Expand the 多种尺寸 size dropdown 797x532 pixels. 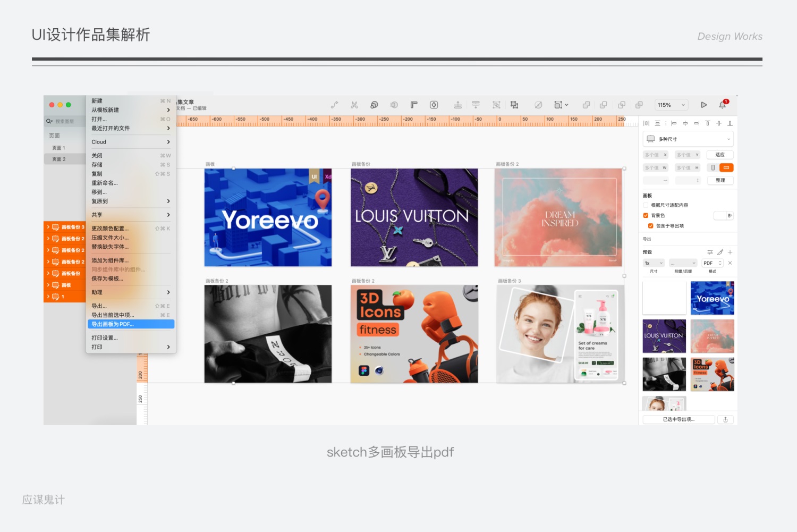point(688,139)
